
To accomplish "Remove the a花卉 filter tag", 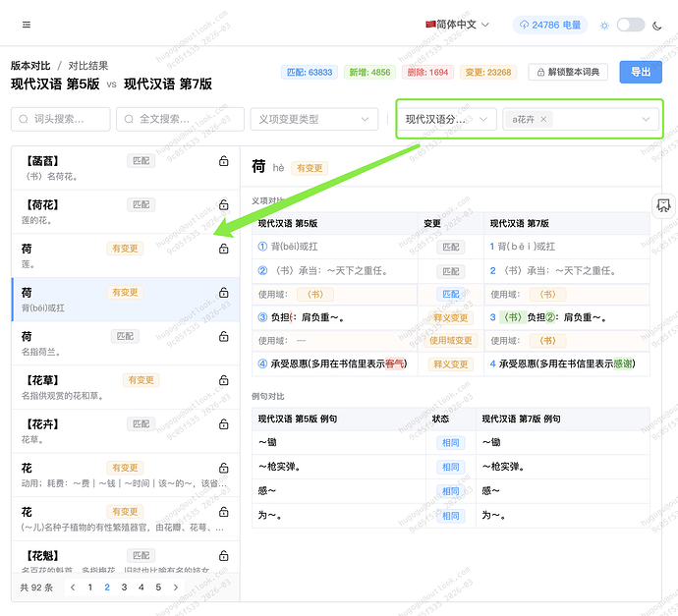I will pyautogui.click(x=543, y=119).
